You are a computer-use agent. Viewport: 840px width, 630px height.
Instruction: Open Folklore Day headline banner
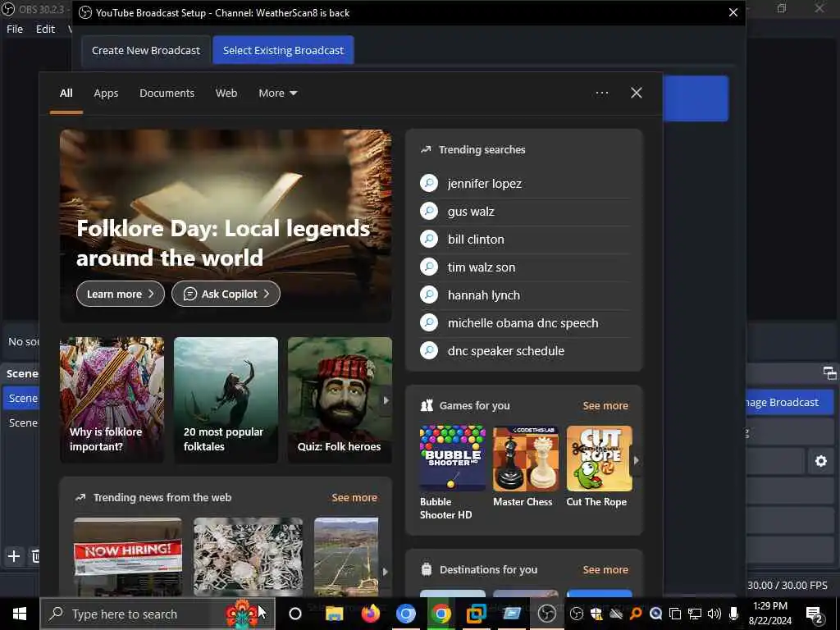226,226
